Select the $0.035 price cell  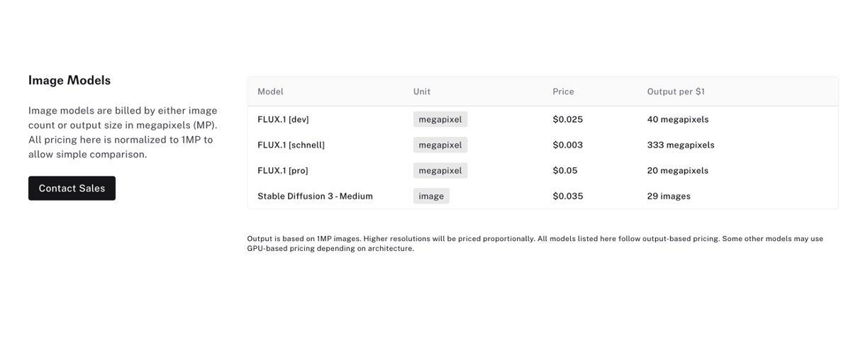tap(567, 196)
